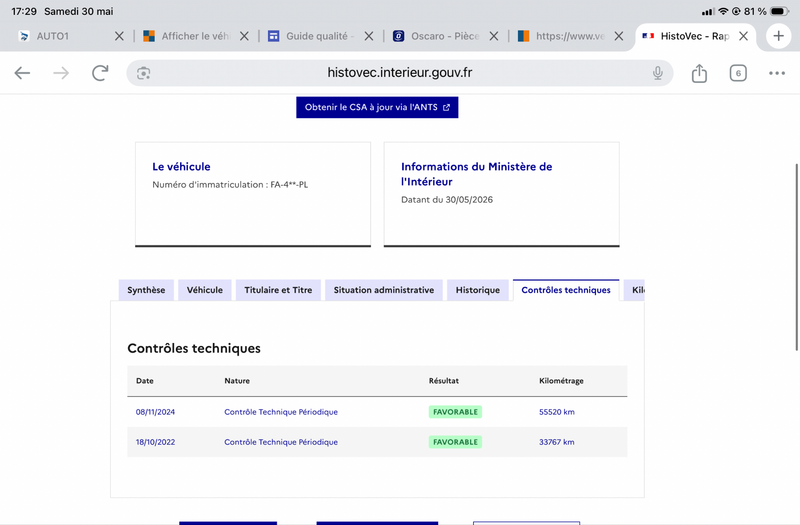Open the Véhicule tab

205,290
